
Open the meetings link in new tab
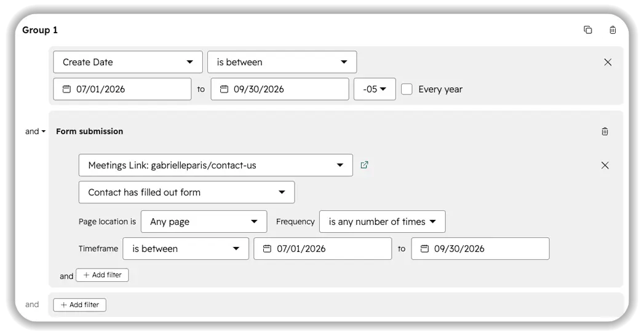point(364,165)
